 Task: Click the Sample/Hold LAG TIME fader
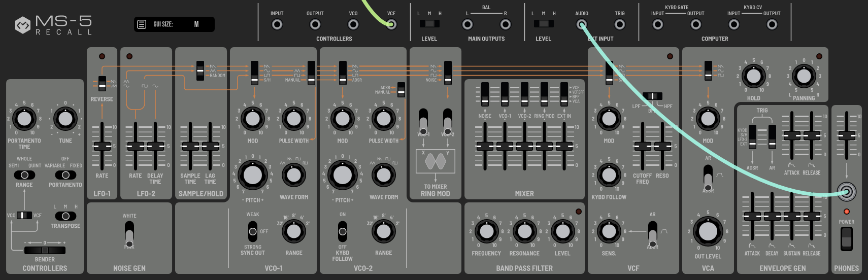click(x=210, y=146)
